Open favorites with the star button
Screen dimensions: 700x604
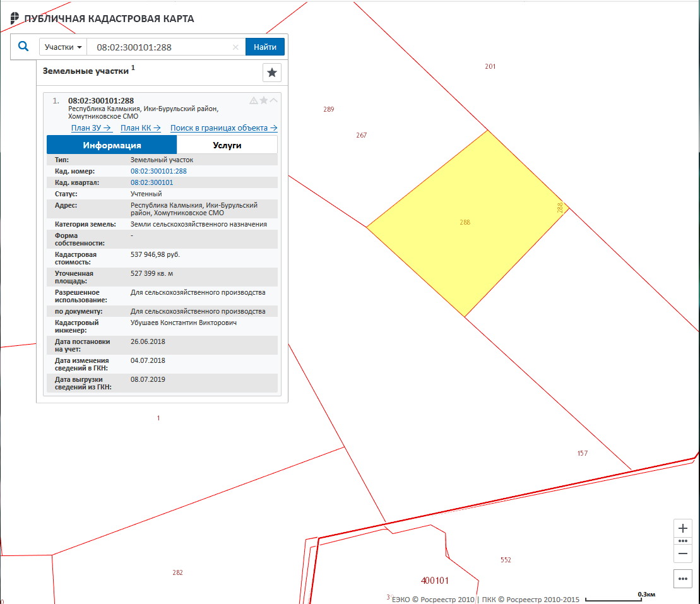coord(272,73)
